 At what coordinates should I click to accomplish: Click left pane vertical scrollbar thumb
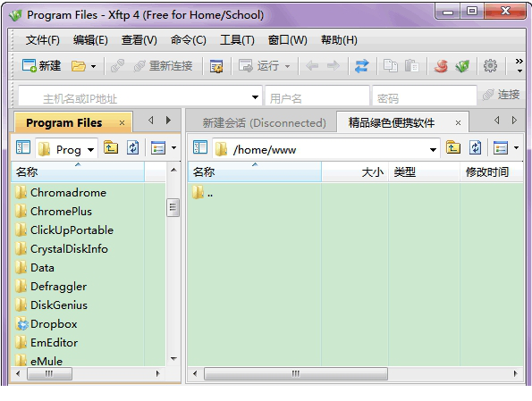pos(173,207)
